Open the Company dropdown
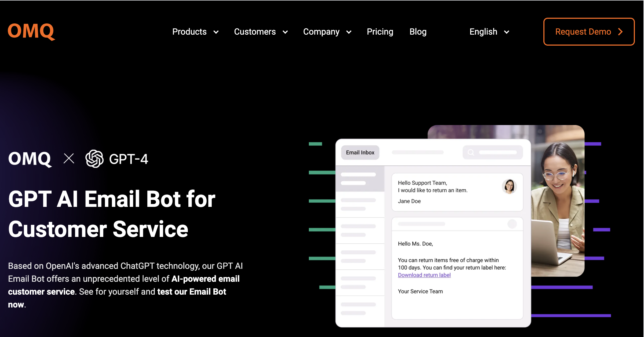 click(x=327, y=32)
